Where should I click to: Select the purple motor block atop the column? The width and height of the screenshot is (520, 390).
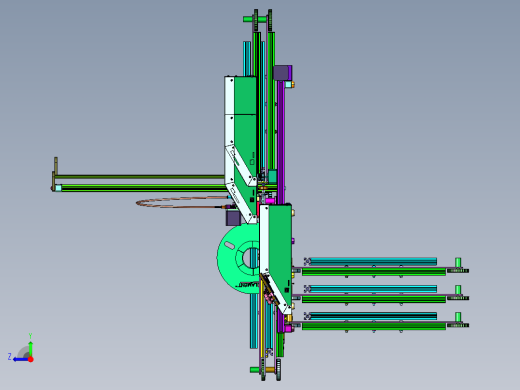pyautogui.click(x=282, y=73)
